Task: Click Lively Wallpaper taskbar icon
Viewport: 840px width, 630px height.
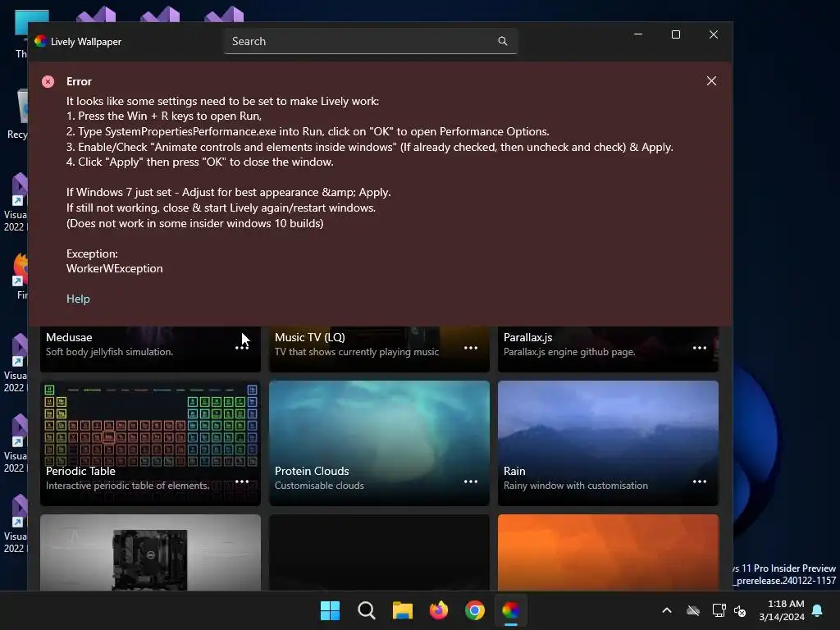Action: pyautogui.click(x=511, y=610)
